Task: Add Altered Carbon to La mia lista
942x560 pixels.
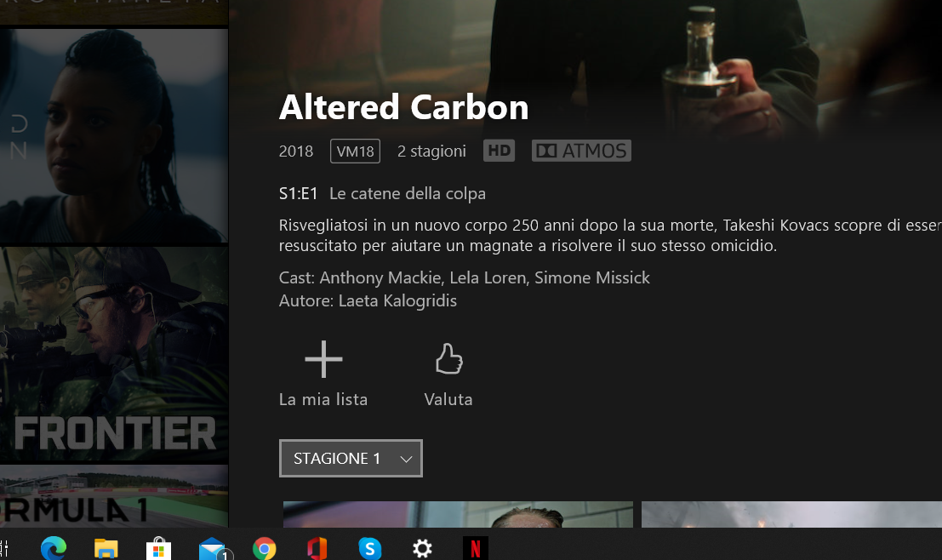Action: 323,359
